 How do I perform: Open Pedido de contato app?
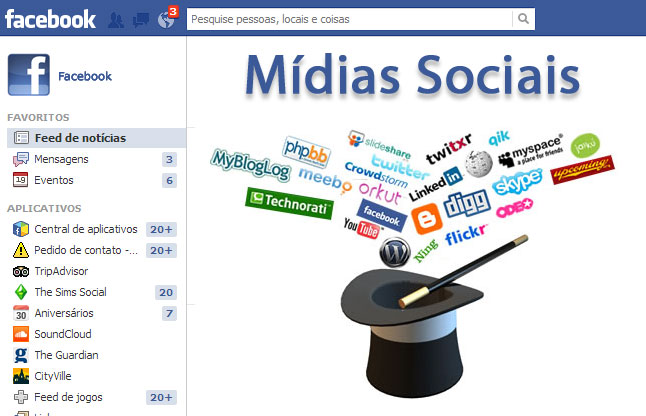(x=86, y=250)
